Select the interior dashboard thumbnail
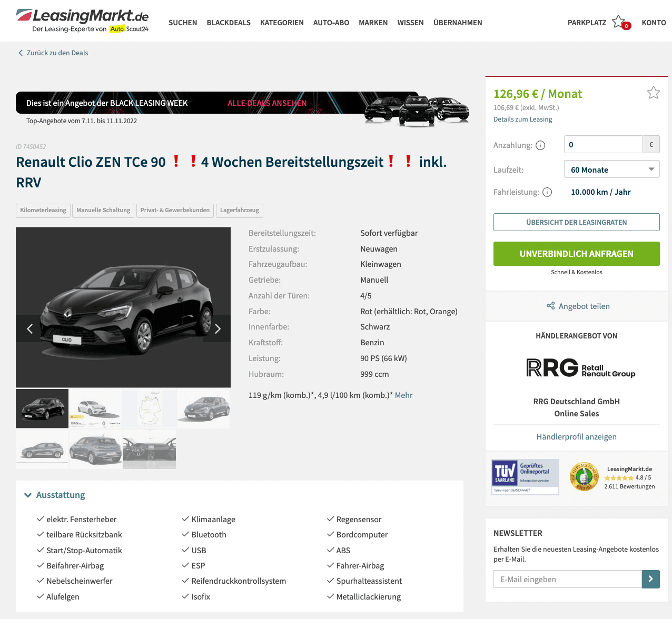Screen dimensions: 672x619 tap(150, 449)
